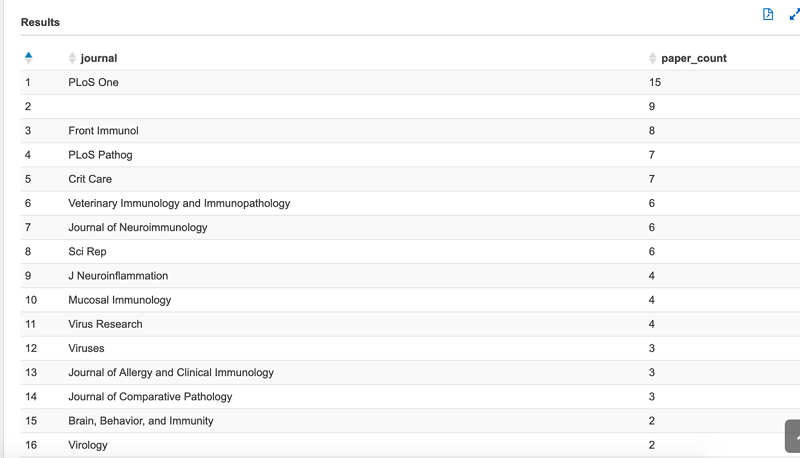Sort by the row number column arrow

pos(29,58)
